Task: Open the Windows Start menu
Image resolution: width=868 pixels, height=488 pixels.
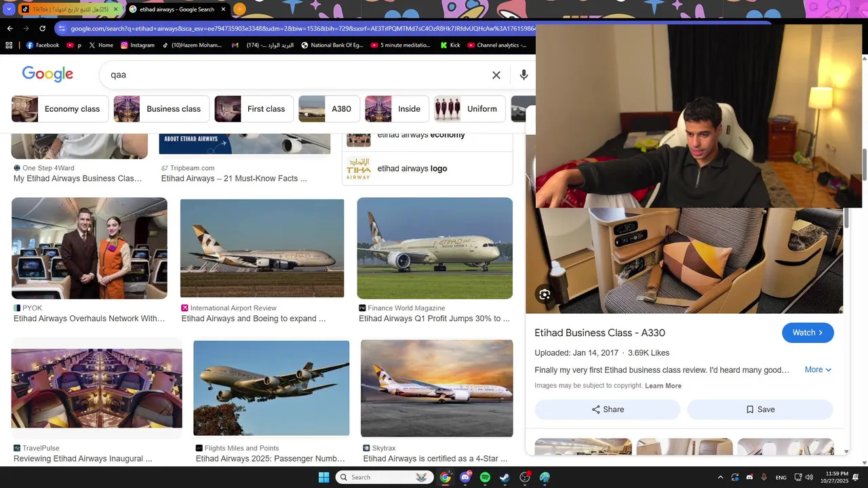Action: point(323,477)
